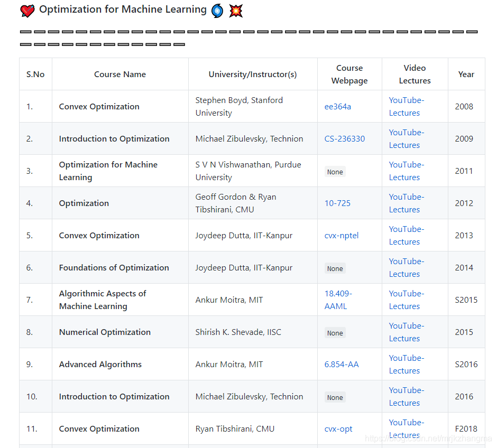Open YouTube-Lectures for Vishwanathan's Purdue course
This screenshot has height=448, width=497.
tap(407, 171)
